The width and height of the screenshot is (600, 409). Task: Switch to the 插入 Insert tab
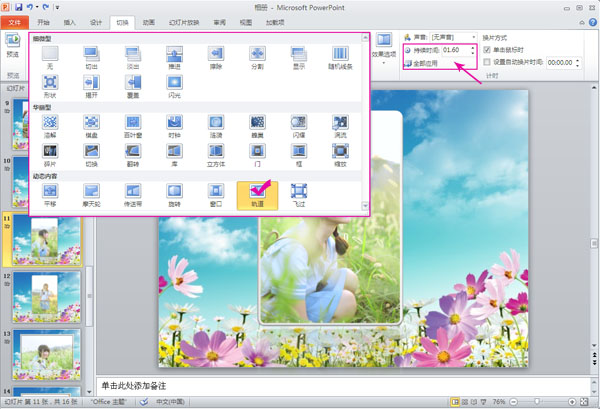(70, 23)
